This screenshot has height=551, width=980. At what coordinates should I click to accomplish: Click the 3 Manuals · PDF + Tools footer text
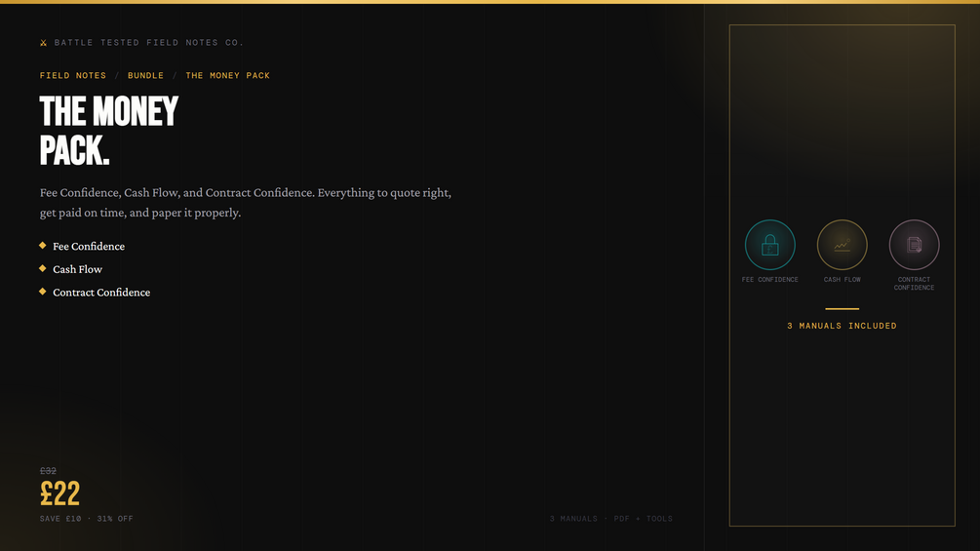click(611, 519)
